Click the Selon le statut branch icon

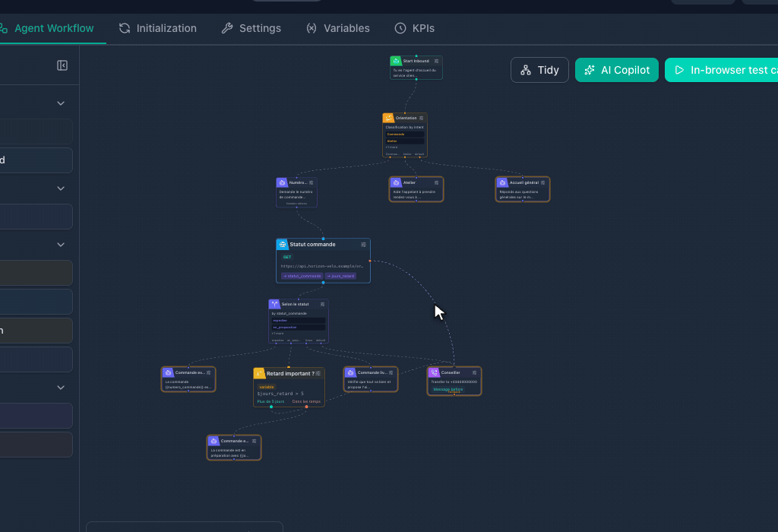(x=274, y=304)
